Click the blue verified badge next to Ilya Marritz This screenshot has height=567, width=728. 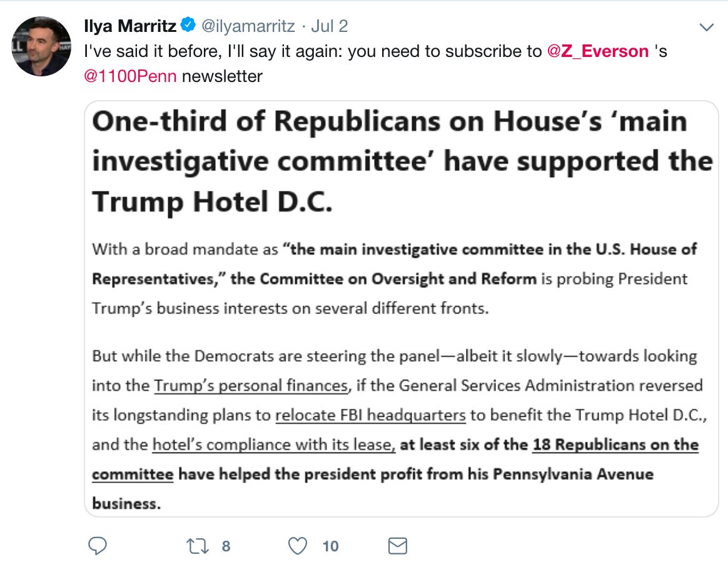(x=188, y=24)
